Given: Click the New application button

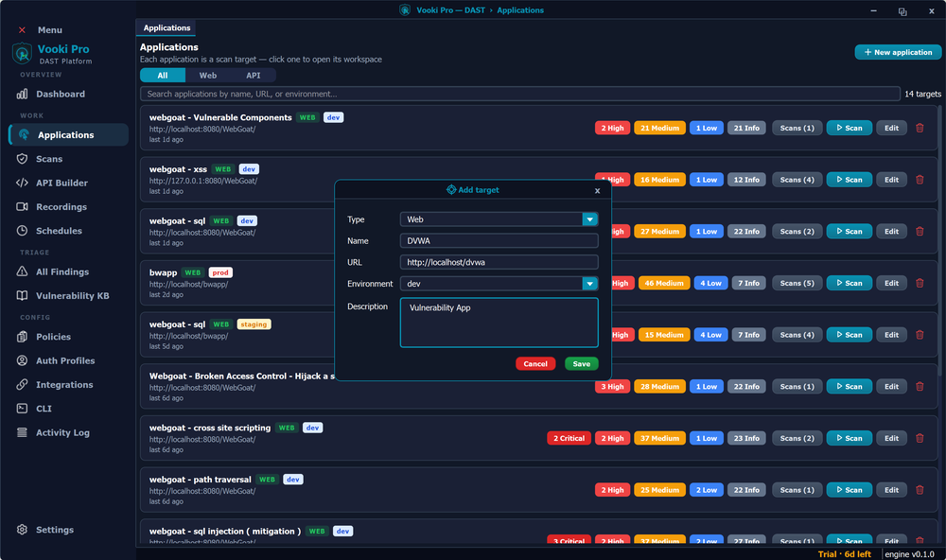Looking at the screenshot, I should [x=898, y=53].
